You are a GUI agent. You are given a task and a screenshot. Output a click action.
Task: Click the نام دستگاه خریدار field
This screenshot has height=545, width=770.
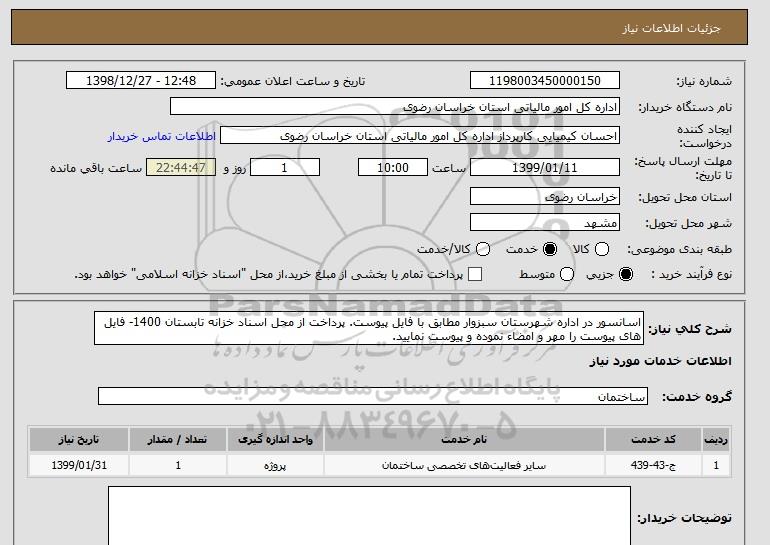(395, 107)
